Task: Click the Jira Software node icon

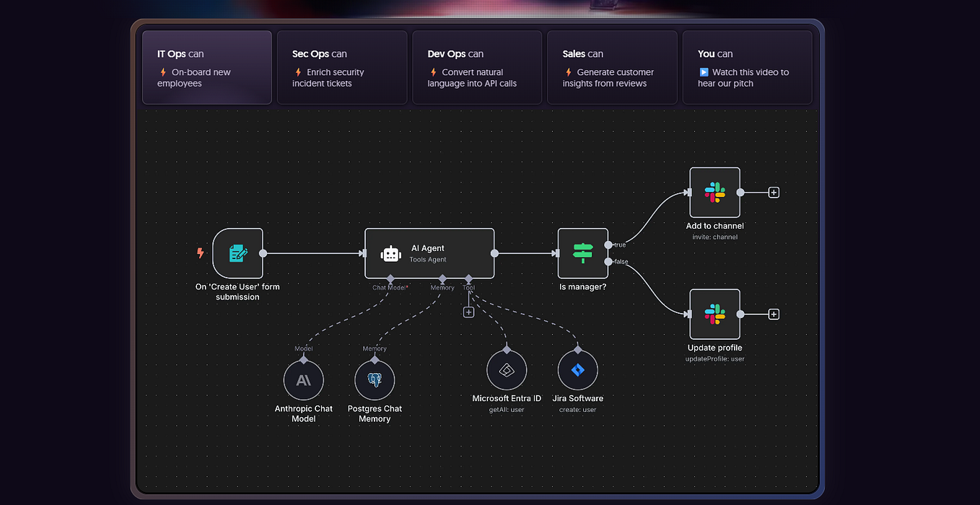Action: 577,369
